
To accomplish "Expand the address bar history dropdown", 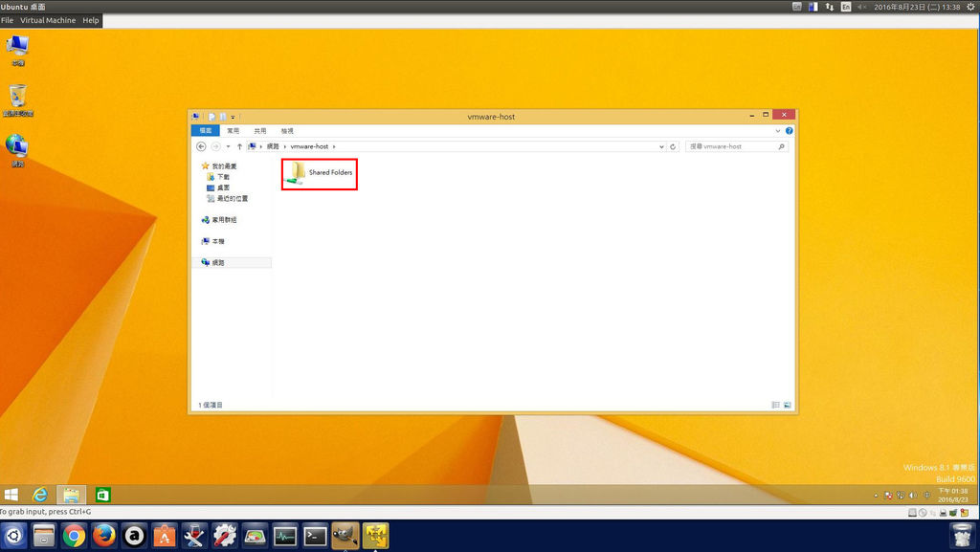I will click(661, 146).
